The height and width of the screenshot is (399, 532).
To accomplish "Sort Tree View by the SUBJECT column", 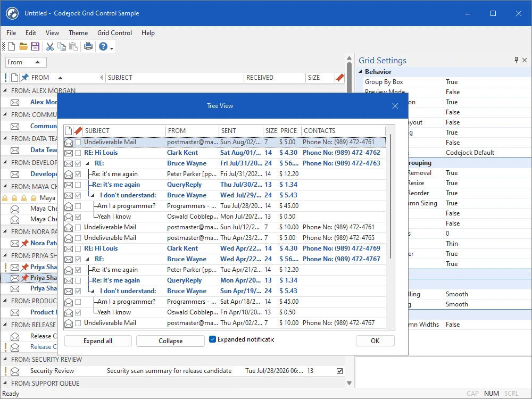I will pyautogui.click(x=124, y=131).
